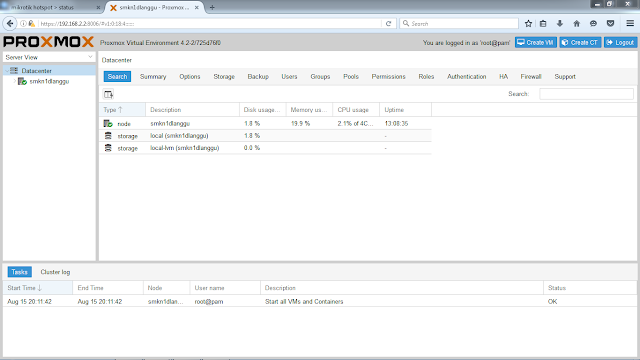The image size is (640, 360).
Task: Select the 'local-lvm (smkn1dlanggu)' storage row
Action: click(265, 148)
